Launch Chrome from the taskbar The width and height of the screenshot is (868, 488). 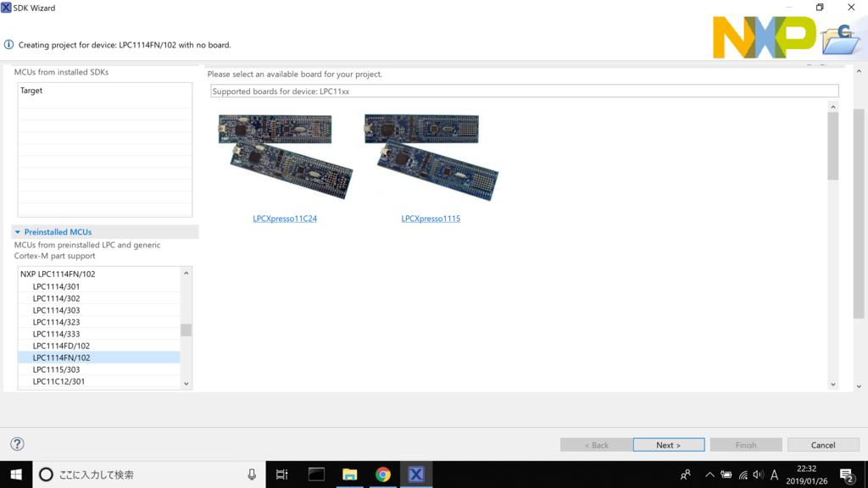pyautogui.click(x=382, y=474)
